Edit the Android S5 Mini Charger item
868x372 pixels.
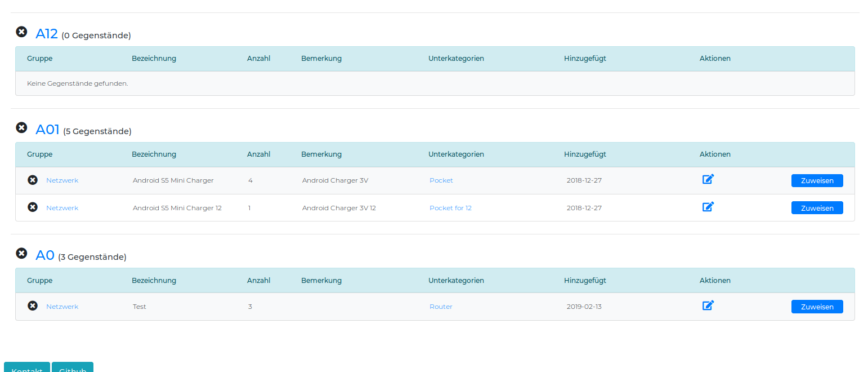[708, 180]
